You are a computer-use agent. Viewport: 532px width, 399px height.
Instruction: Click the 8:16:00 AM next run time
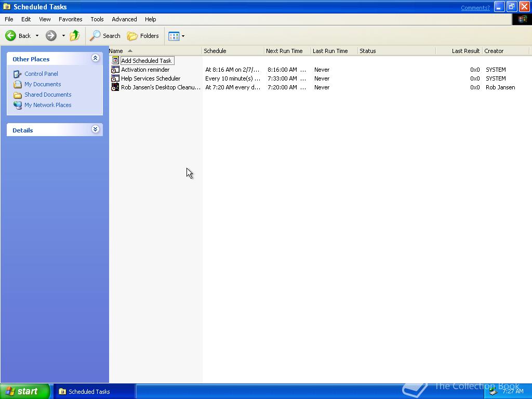click(x=287, y=70)
